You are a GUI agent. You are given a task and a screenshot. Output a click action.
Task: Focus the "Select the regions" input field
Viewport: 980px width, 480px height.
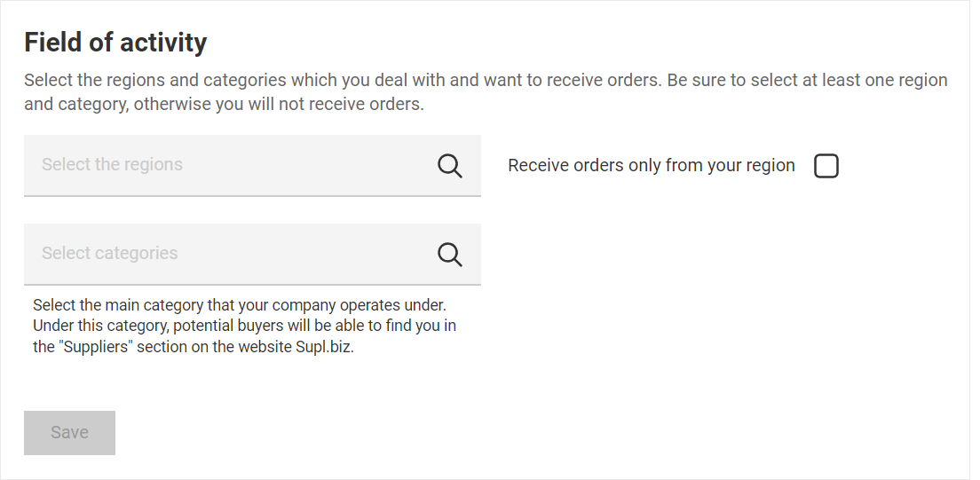(x=231, y=165)
